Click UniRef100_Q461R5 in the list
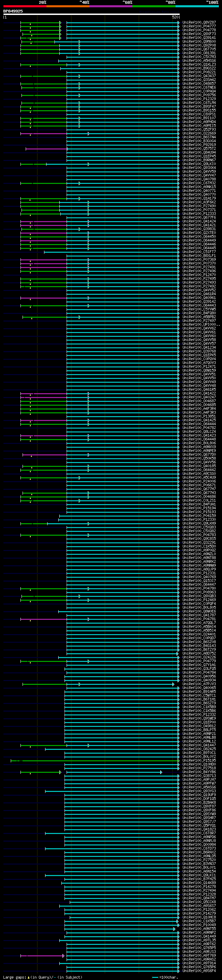This screenshot has width=222, height=980. (199, 389)
